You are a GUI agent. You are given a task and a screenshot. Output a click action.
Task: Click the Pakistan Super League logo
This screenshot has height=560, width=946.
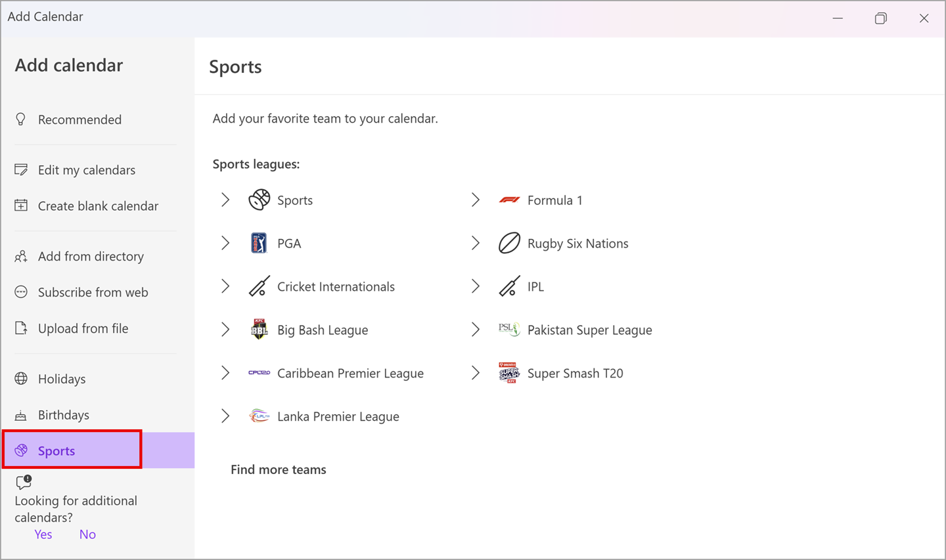(x=509, y=329)
